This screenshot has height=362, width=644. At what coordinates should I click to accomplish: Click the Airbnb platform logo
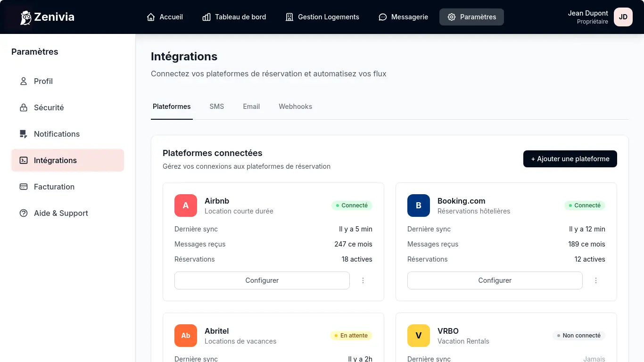coord(186,206)
